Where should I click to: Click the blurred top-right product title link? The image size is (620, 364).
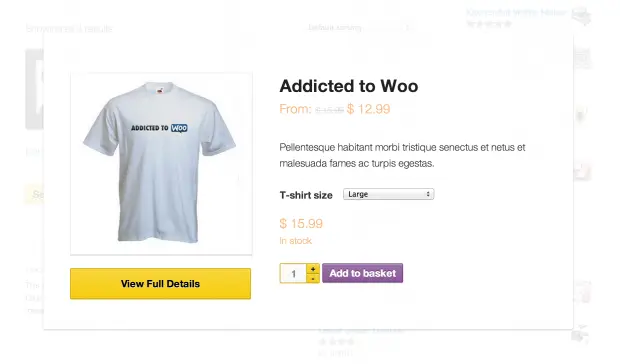[x=516, y=13]
